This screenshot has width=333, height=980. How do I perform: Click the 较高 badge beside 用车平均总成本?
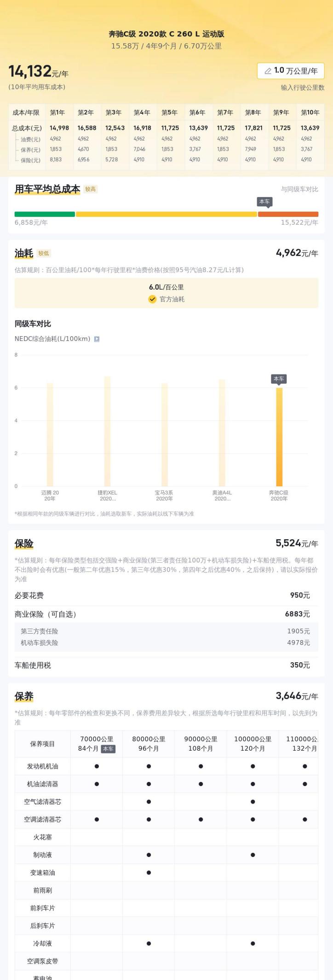click(x=91, y=189)
